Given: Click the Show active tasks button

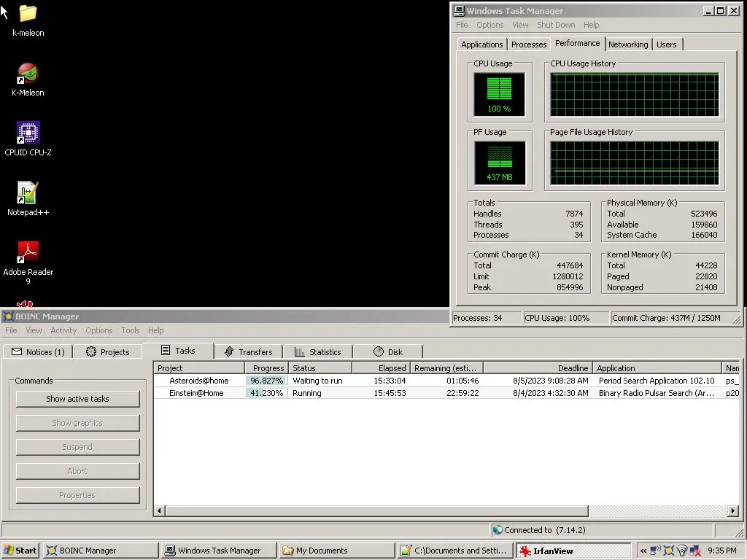Looking at the screenshot, I should 77,399.
